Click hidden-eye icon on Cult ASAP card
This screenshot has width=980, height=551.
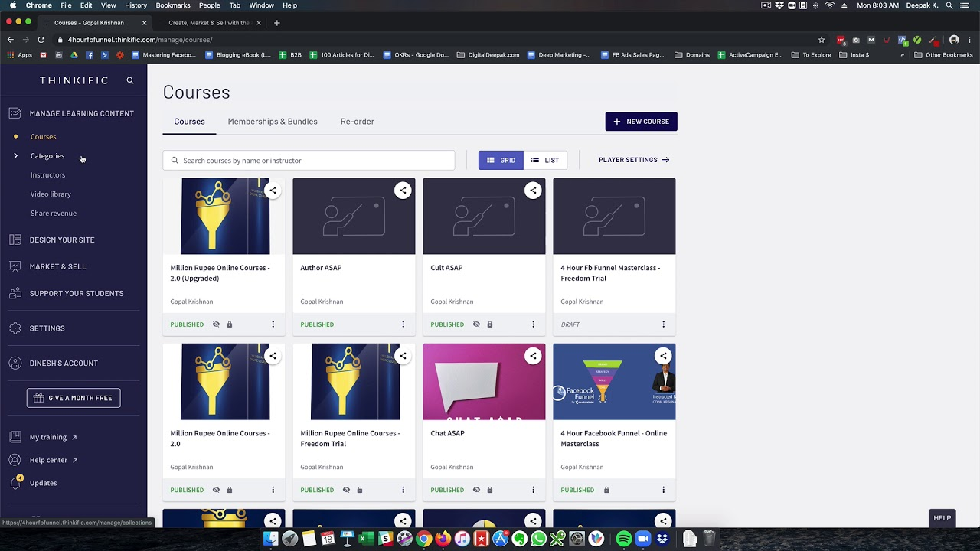pyautogui.click(x=476, y=324)
